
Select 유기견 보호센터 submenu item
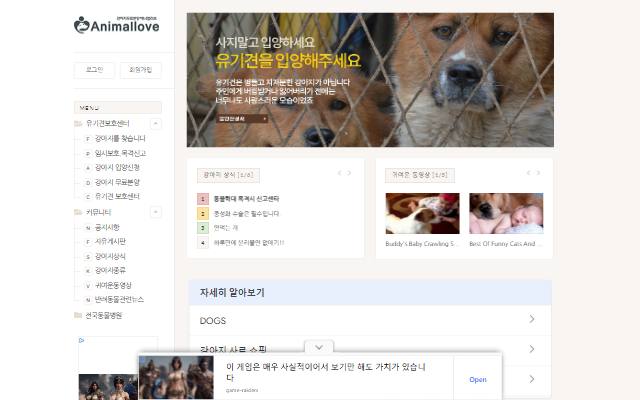click(117, 197)
